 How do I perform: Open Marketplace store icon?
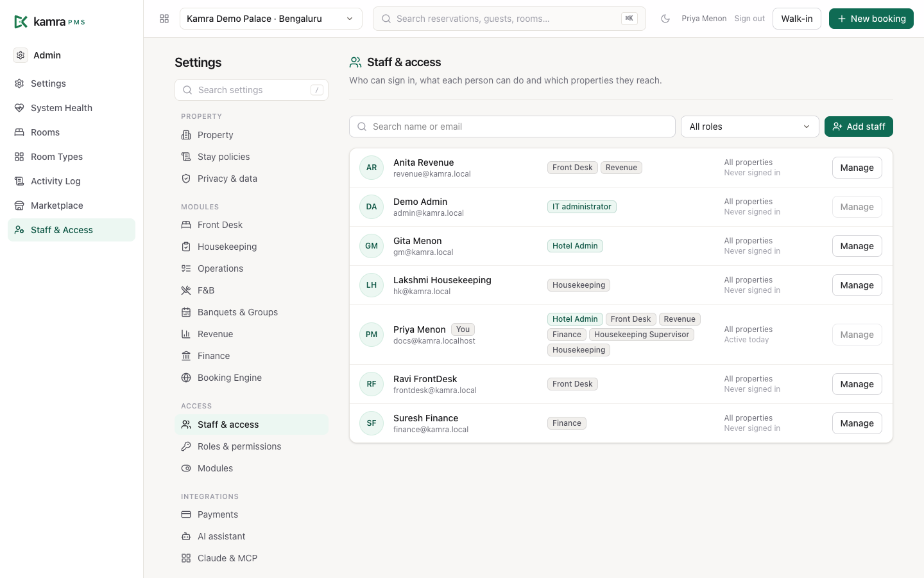(x=19, y=206)
